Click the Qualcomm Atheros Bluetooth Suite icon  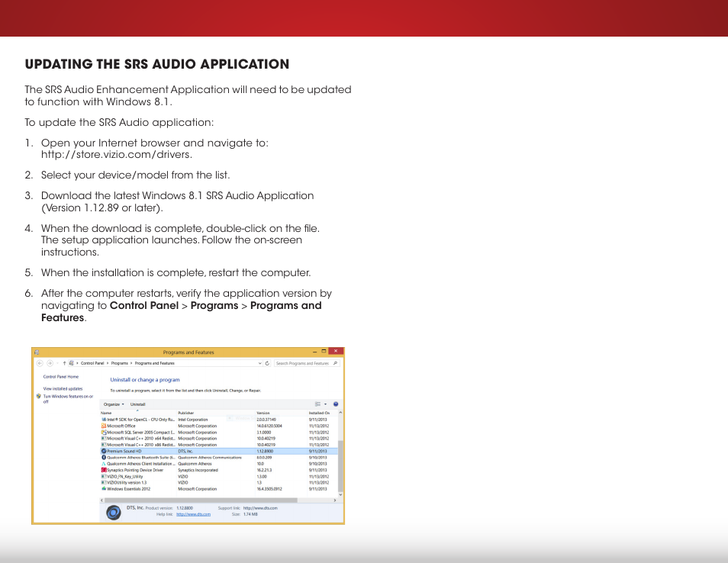tap(104, 458)
